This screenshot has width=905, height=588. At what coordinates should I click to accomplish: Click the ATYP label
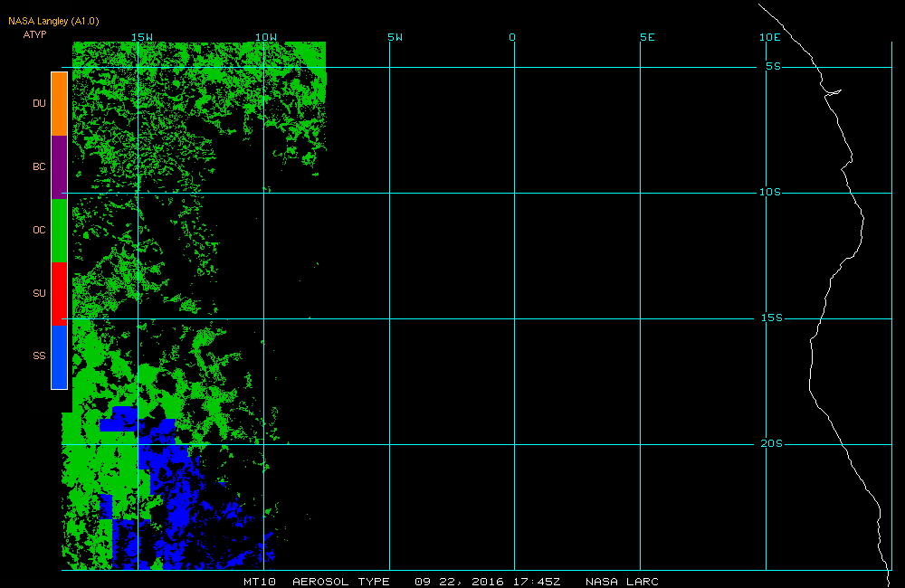(34, 34)
